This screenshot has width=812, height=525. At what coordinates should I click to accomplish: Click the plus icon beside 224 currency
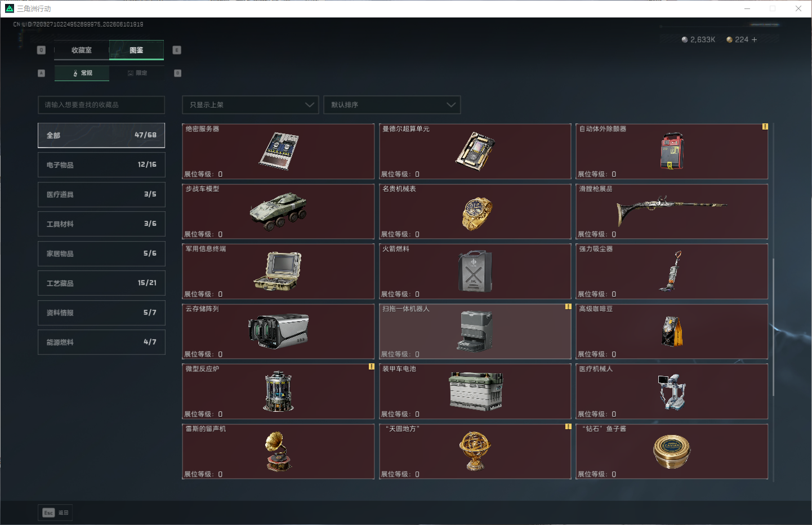click(755, 39)
